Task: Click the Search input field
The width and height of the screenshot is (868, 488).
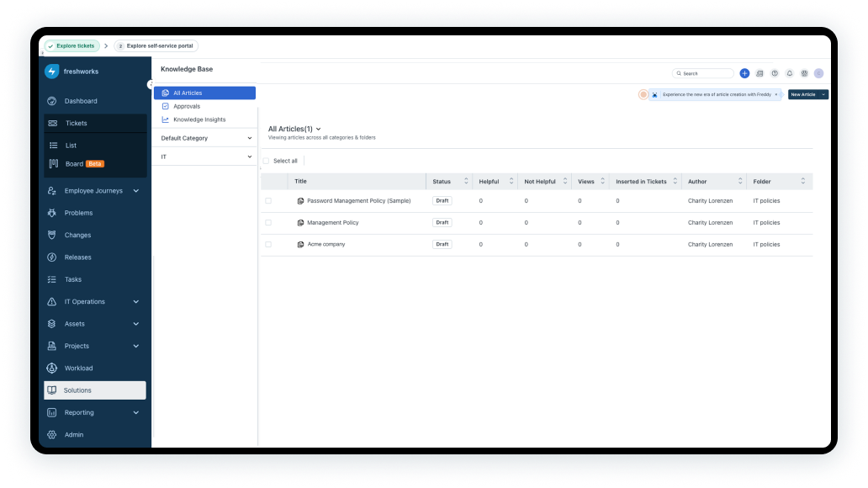Action: click(x=703, y=73)
